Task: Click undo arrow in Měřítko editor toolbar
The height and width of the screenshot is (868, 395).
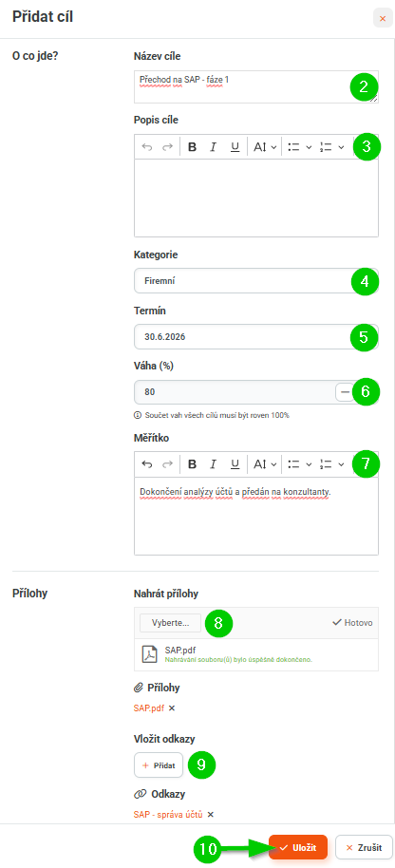Action: tap(146, 463)
